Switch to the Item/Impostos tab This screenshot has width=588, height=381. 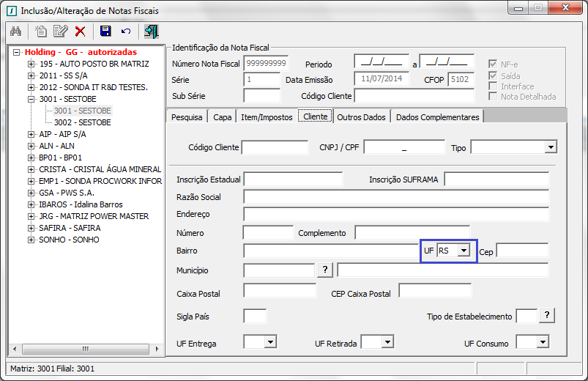(266, 117)
